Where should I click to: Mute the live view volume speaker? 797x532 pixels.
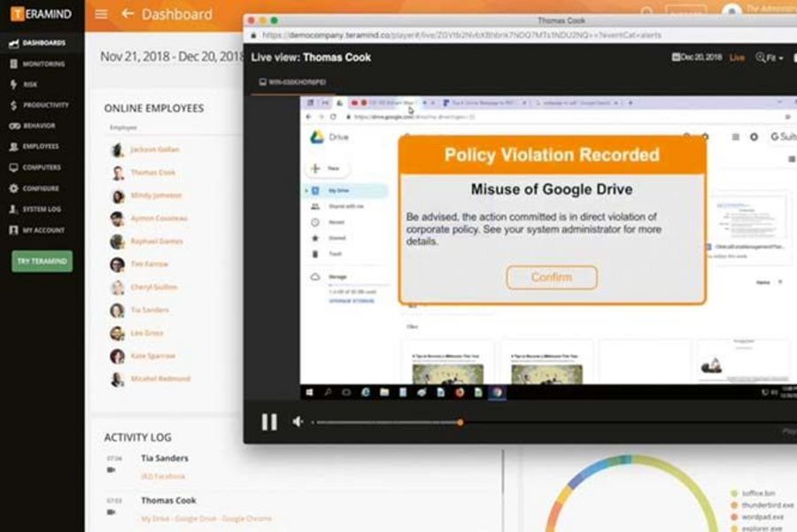click(298, 421)
